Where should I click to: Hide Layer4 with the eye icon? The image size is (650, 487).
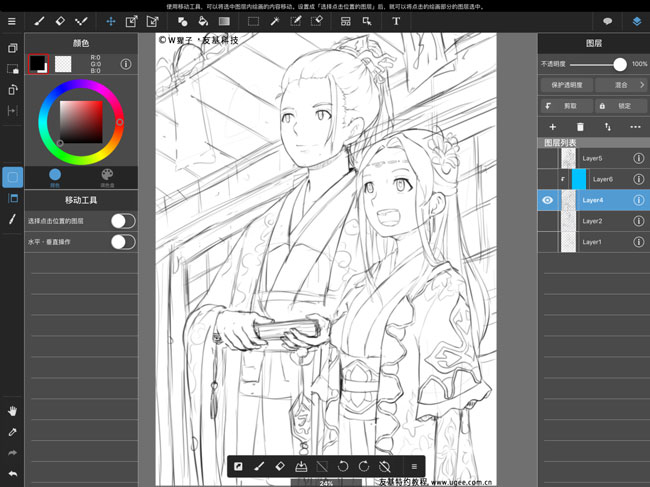548,200
